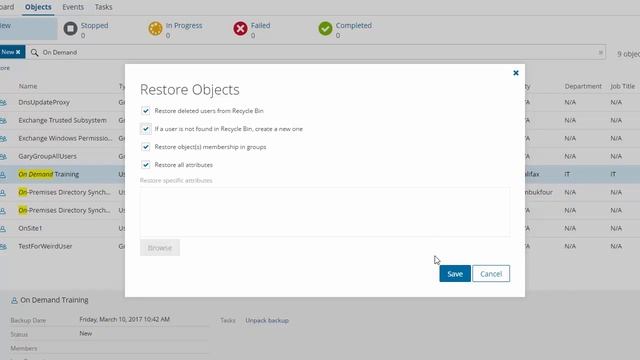Click group icon beside DnsUpdateProxy
The image size is (640, 360).
click(x=3, y=102)
